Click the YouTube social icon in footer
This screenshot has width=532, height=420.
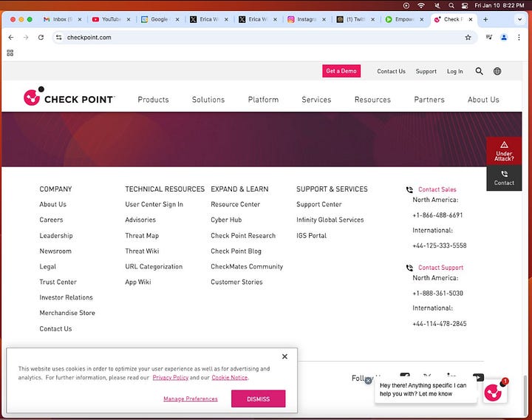coord(478,377)
